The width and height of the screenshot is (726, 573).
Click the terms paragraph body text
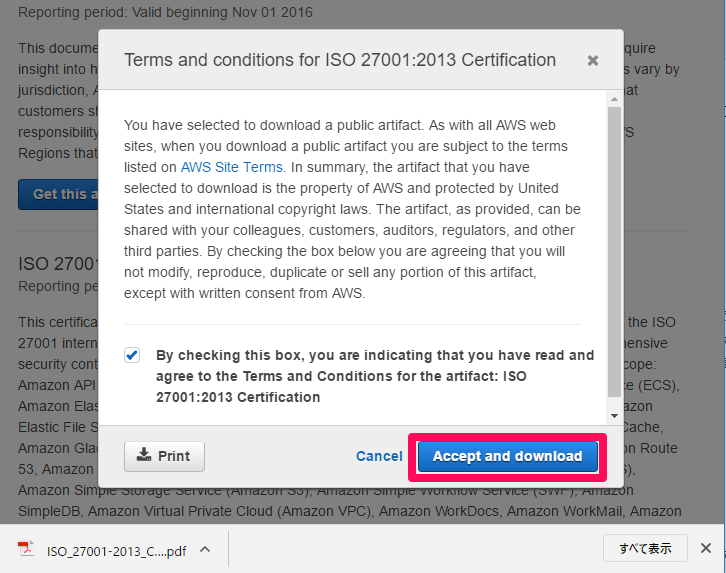click(352, 209)
